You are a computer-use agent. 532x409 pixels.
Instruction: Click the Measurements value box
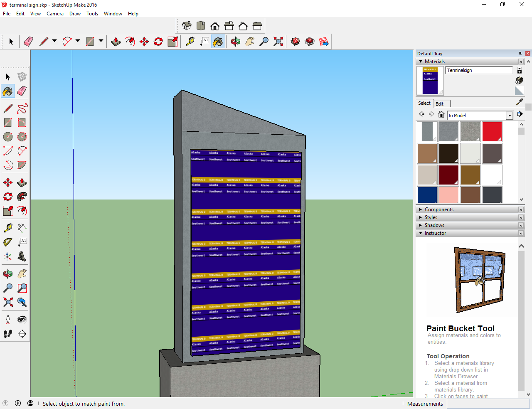[489, 404]
